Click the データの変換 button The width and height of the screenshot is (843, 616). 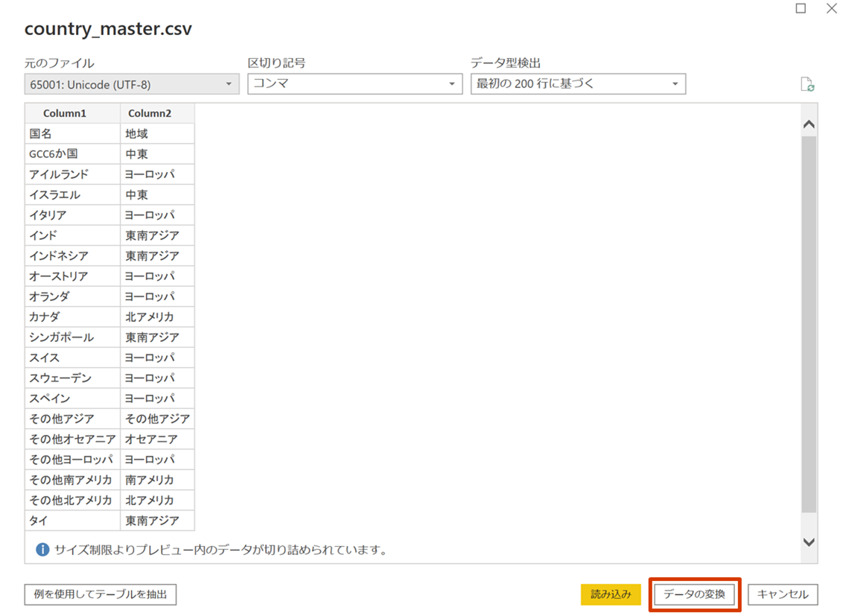click(694, 594)
